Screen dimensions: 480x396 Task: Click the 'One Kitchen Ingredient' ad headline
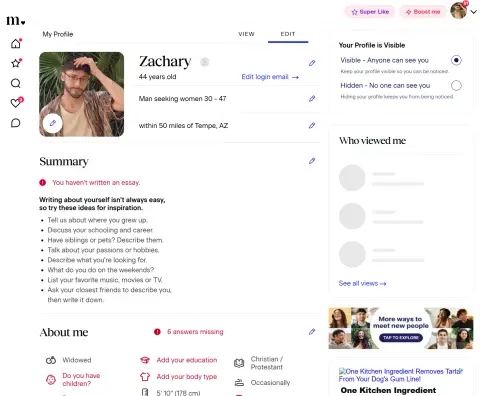388,390
